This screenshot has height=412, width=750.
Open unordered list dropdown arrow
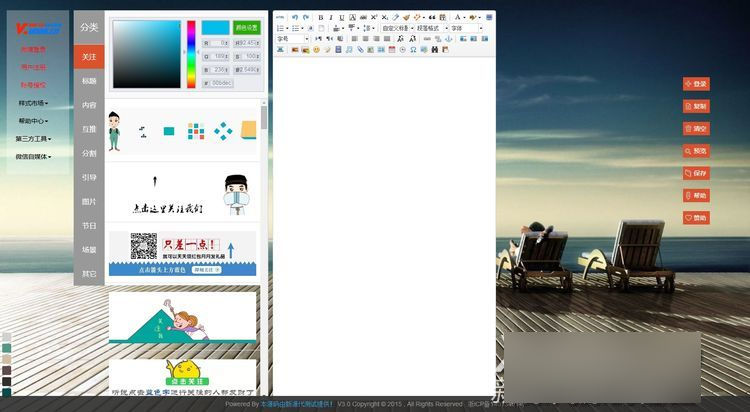302,28
